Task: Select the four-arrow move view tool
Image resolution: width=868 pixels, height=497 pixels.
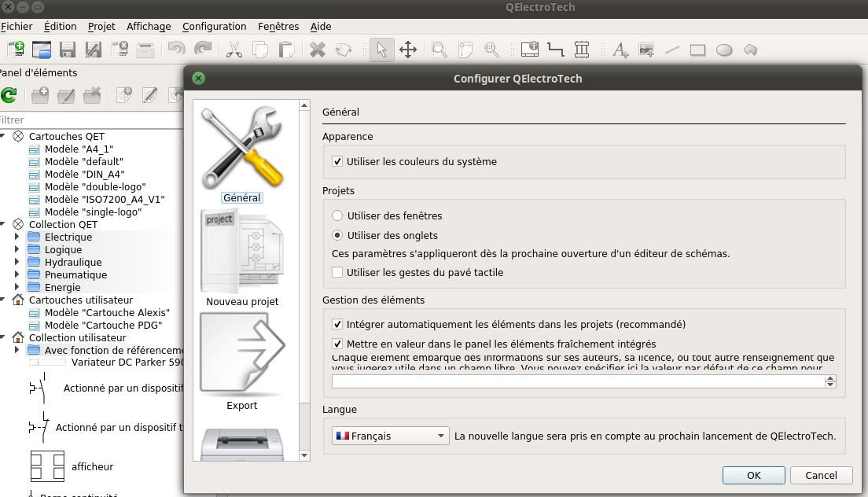Action: click(408, 50)
